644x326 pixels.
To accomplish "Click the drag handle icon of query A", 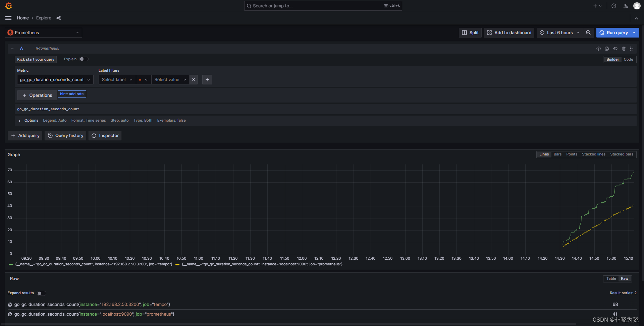I will point(631,49).
